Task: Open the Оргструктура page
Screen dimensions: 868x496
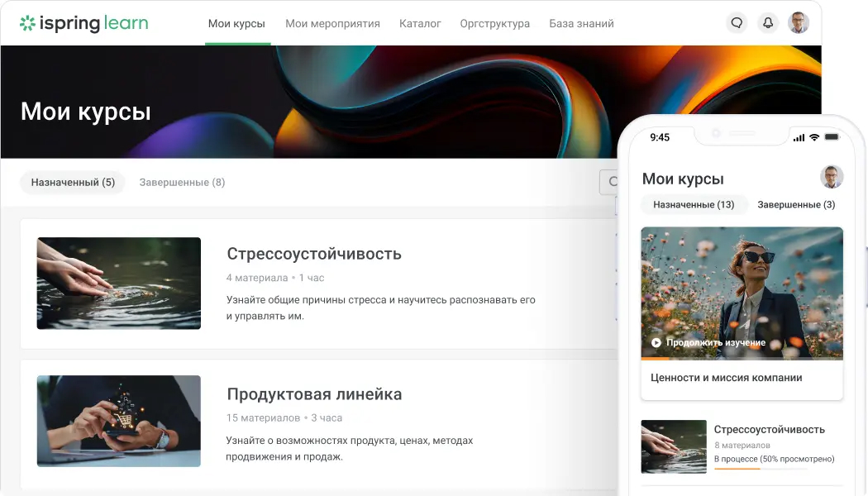Action: [x=494, y=24]
